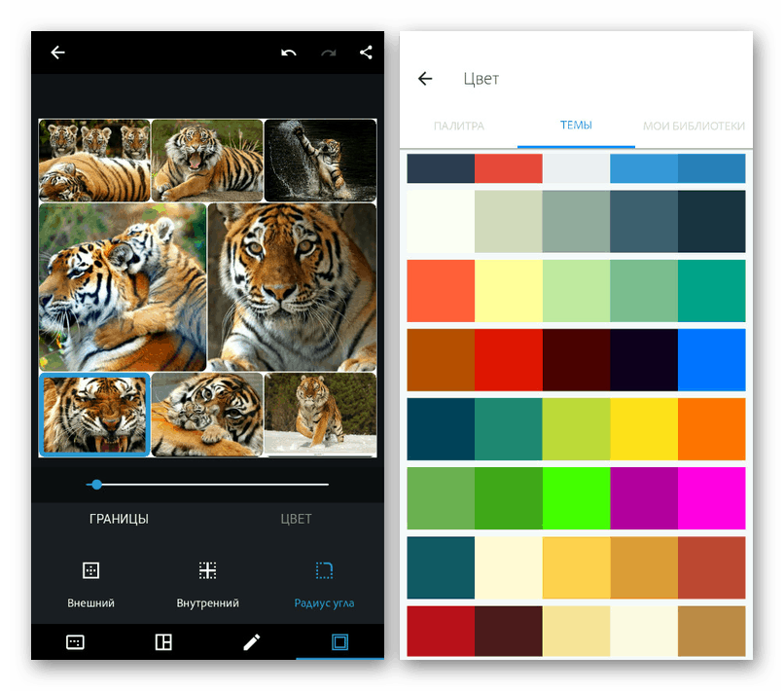Open the МОИ БИБЛИОТЕКИ tab
Image resolution: width=784 pixels, height=691 pixels.
(694, 126)
